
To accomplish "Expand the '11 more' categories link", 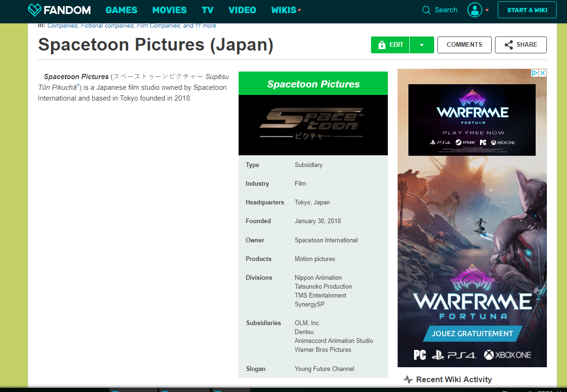I will point(206,26).
